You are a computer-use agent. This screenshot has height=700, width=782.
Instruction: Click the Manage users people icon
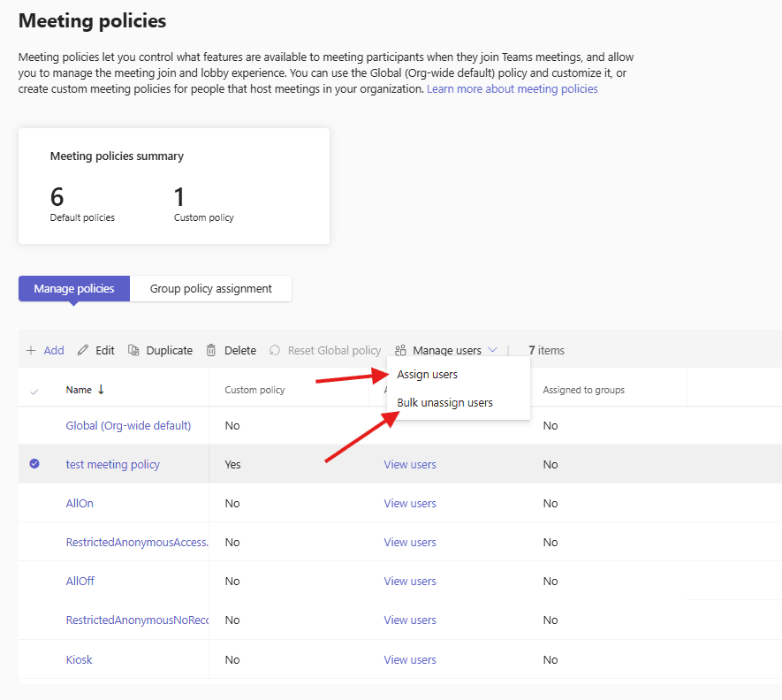(x=400, y=350)
